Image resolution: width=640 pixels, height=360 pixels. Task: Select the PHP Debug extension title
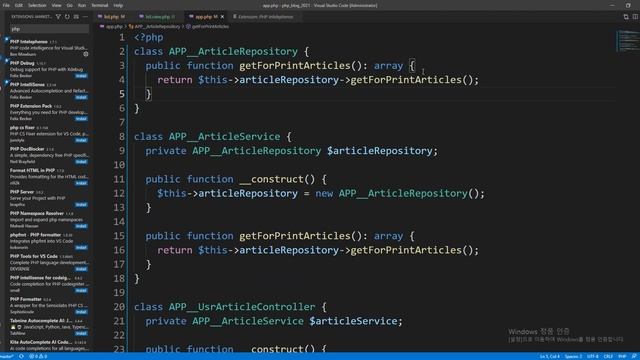tap(22, 63)
